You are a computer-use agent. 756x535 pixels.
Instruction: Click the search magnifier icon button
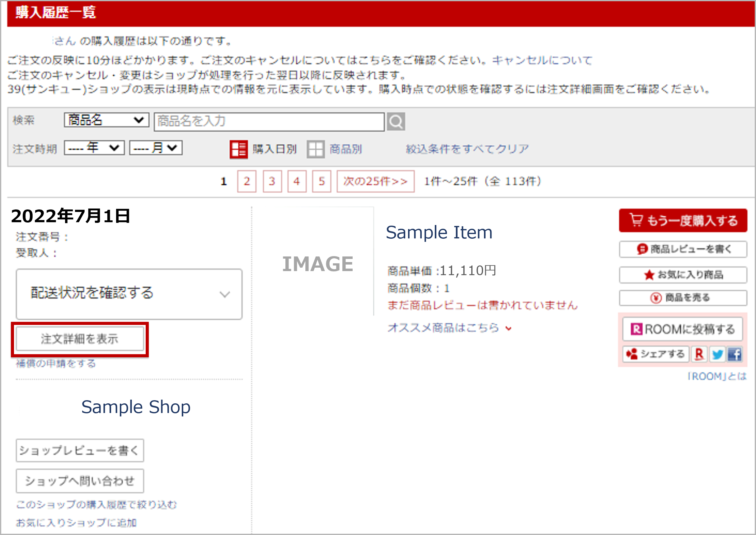pyautogui.click(x=396, y=122)
